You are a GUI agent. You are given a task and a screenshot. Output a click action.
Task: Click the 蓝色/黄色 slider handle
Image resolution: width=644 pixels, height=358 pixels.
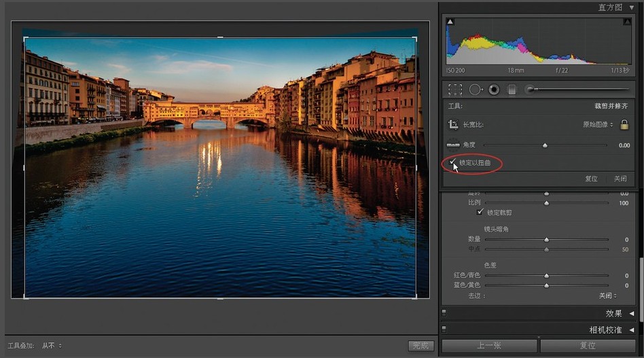pos(546,285)
